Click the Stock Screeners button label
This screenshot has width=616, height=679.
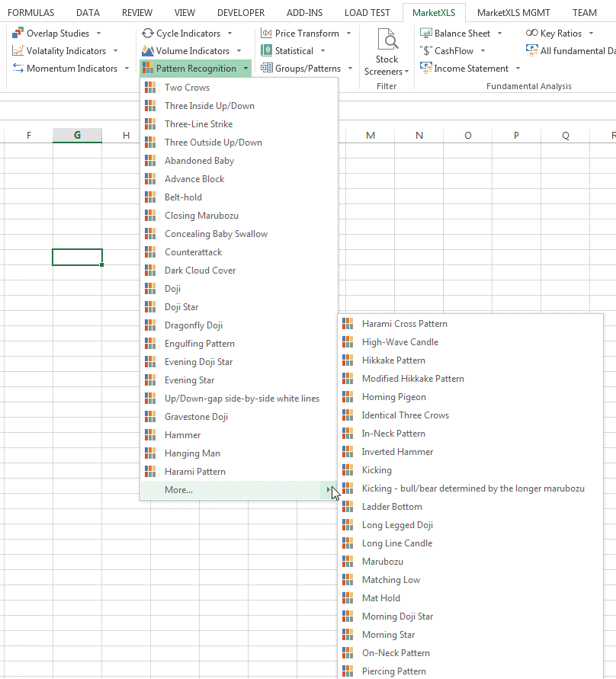pos(387,66)
